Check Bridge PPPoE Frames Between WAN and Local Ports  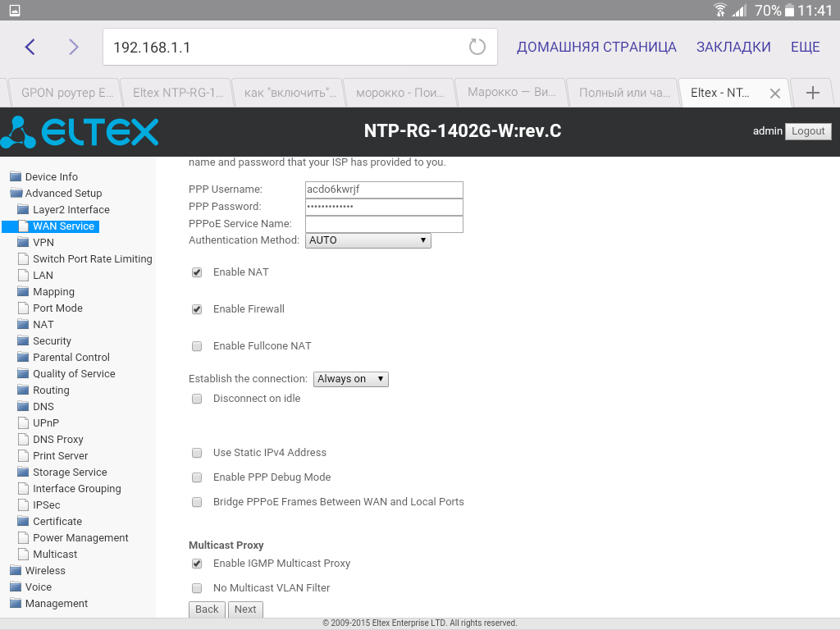[x=197, y=503]
